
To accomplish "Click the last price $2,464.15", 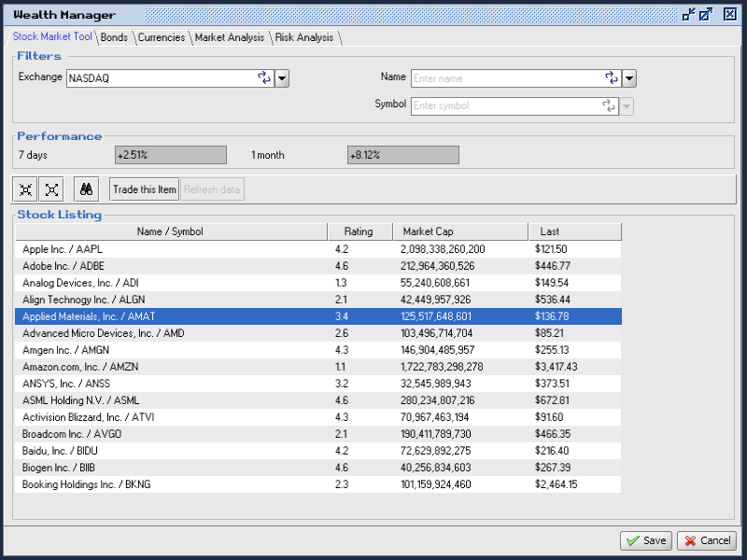I will click(x=556, y=484).
